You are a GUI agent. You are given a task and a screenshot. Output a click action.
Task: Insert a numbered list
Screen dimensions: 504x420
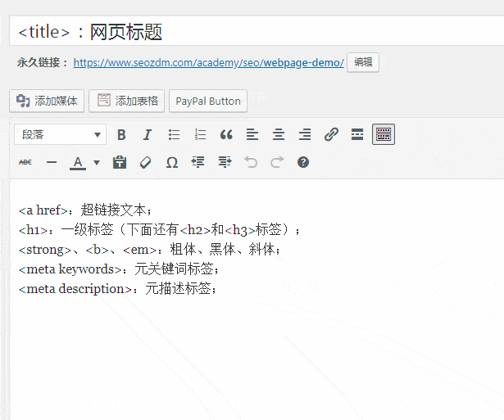click(200, 134)
